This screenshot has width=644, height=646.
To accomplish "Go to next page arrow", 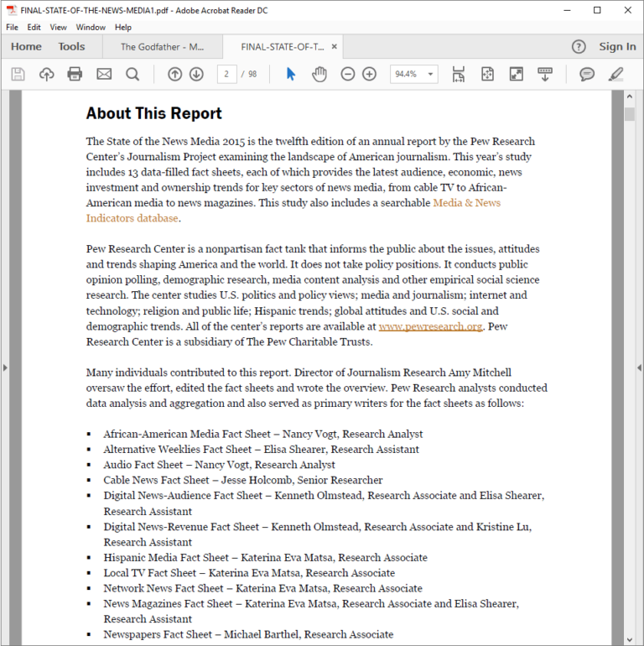I will (x=196, y=74).
